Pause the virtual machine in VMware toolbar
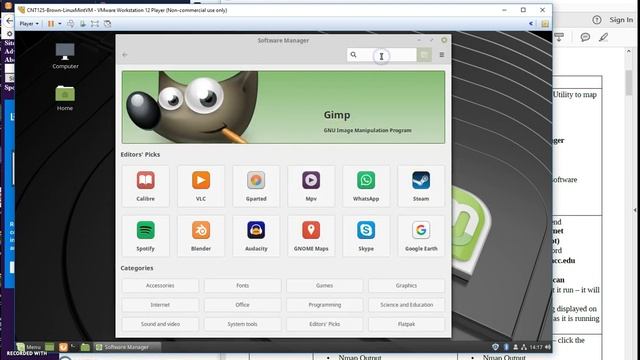Image resolution: width=640 pixels, height=360 pixels. click(51, 24)
